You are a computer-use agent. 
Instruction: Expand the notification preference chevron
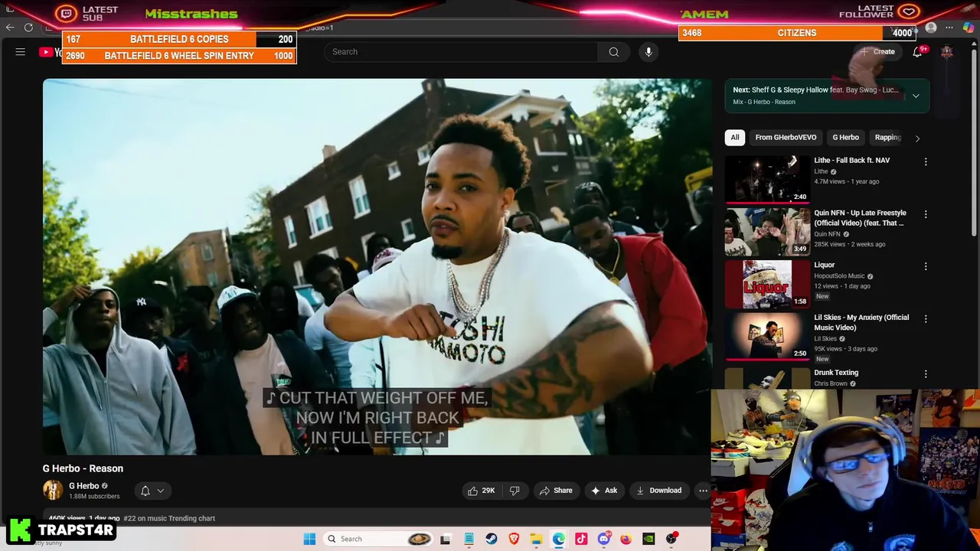point(161,491)
